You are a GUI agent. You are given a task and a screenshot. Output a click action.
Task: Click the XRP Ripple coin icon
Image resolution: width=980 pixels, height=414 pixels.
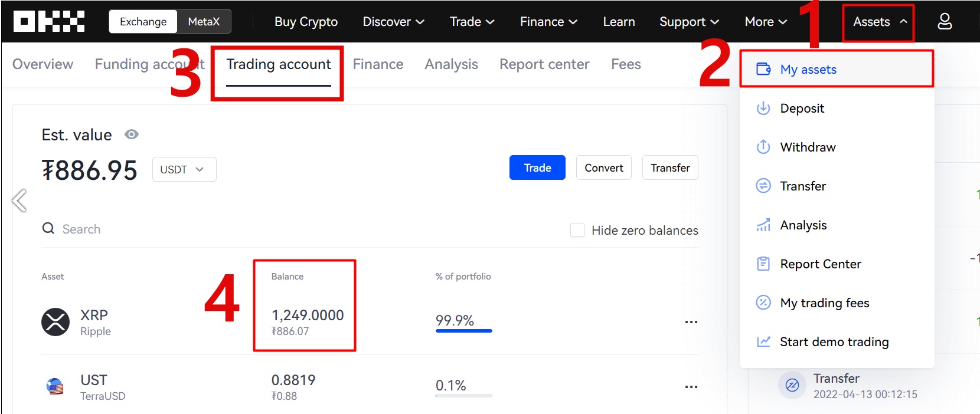(55, 322)
